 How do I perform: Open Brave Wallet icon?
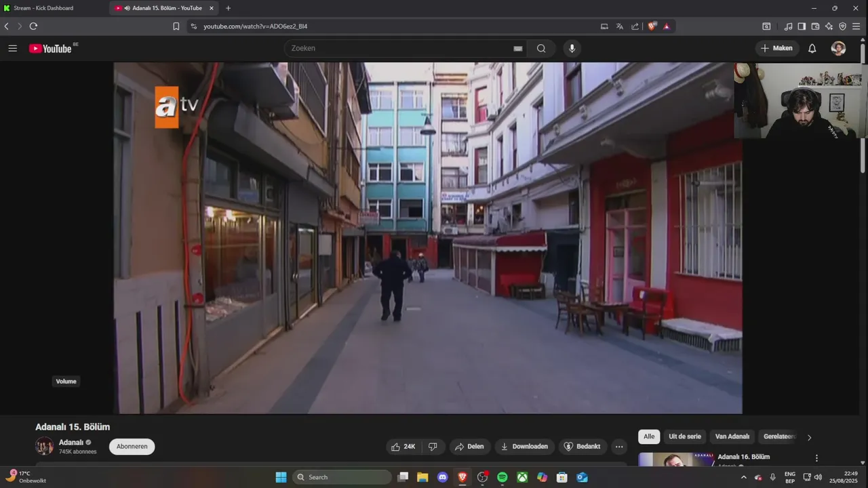pos(815,26)
